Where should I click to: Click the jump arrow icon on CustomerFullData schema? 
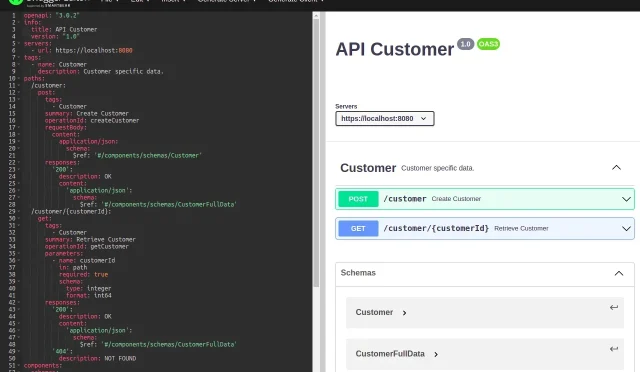point(613,349)
